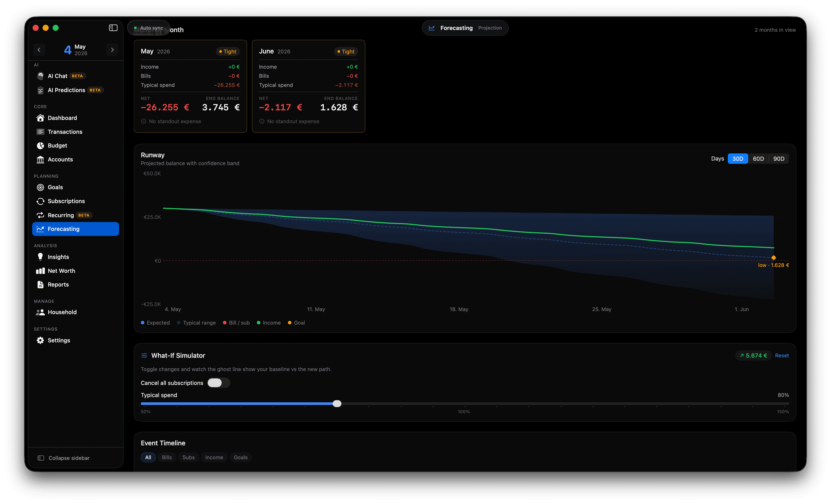Viewport: 831px width, 504px height.
Task: Toggle the sidebar panel icon
Action: 113,28
